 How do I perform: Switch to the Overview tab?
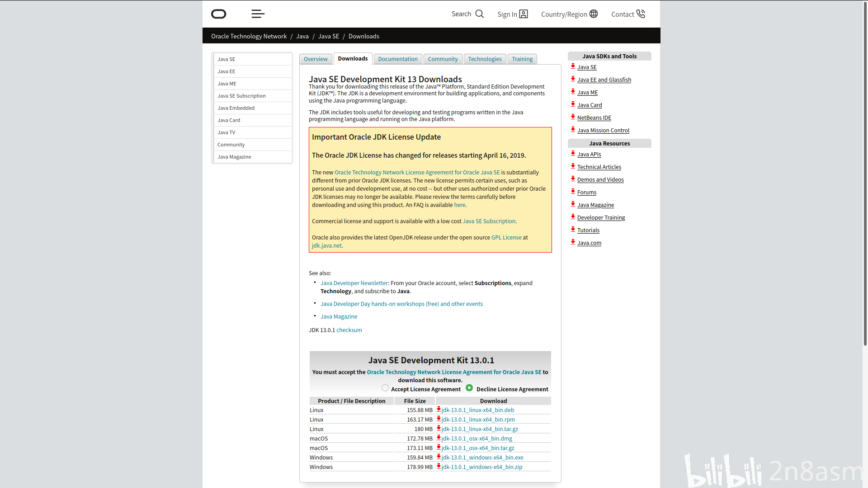click(x=315, y=59)
